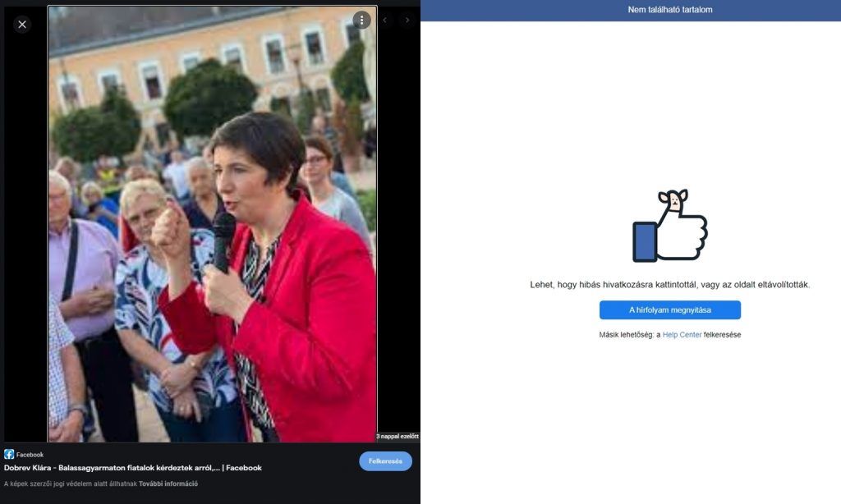Screen dimensions: 841x504
Task: Close the image preview panel
Action: point(22,24)
